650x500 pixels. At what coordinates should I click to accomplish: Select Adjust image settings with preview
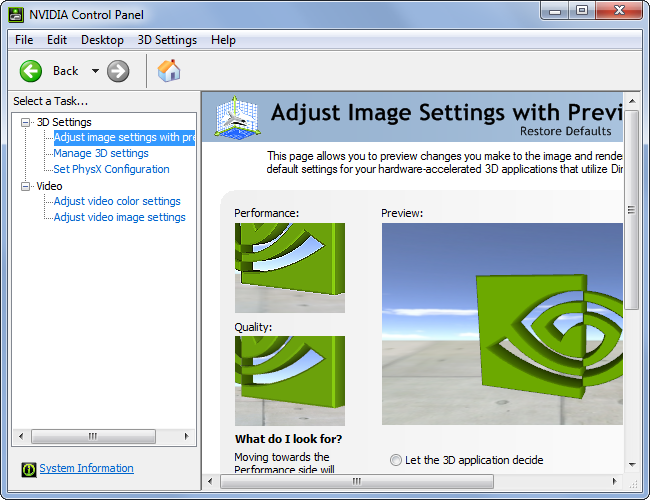click(x=124, y=137)
